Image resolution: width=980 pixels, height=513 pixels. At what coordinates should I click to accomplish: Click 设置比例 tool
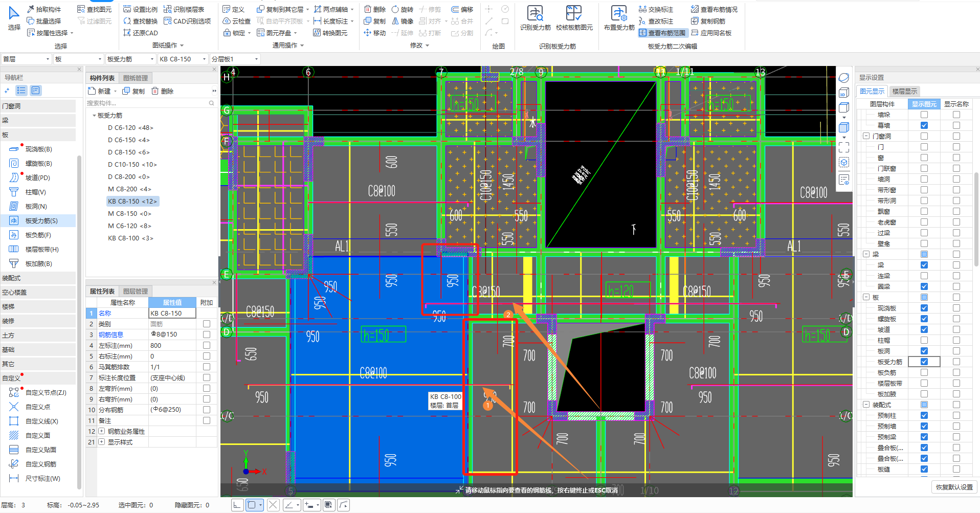coord(141,9)
